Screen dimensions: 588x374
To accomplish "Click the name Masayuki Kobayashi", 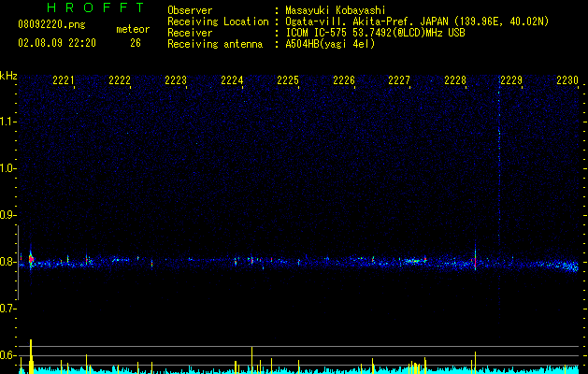I will 336,10.
